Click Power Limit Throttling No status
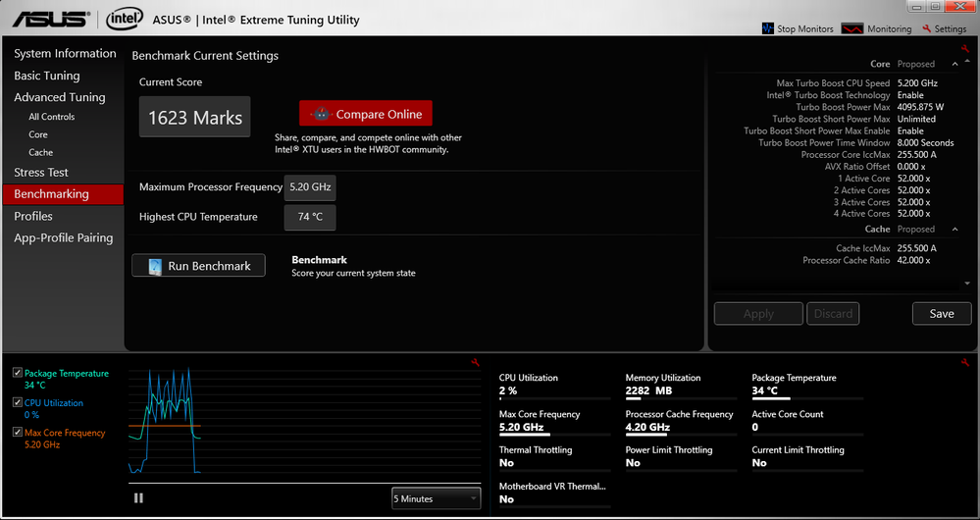Screen dimensions: 980x520 pyautogui.click(x=633, y=463)
